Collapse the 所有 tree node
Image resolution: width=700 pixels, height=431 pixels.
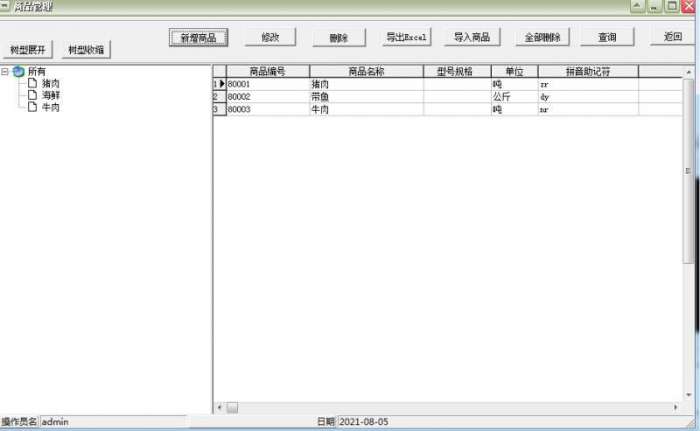tap(5, 71)
